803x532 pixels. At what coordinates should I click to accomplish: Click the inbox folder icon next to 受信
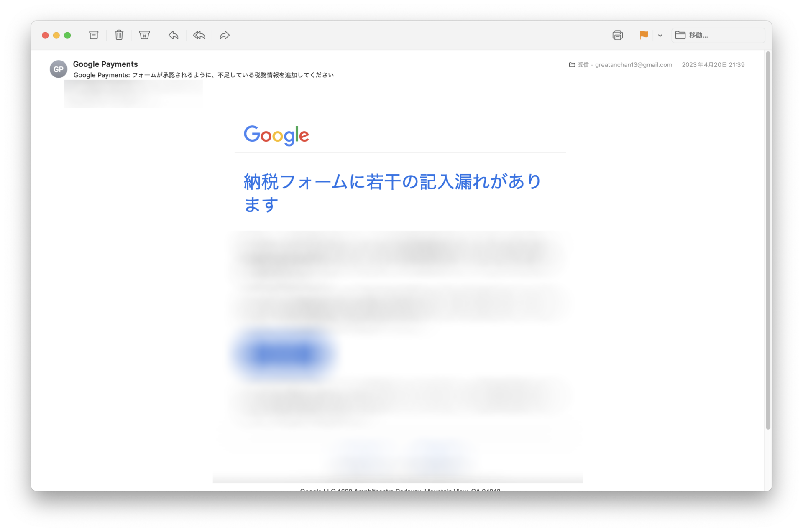pos(572,65)
